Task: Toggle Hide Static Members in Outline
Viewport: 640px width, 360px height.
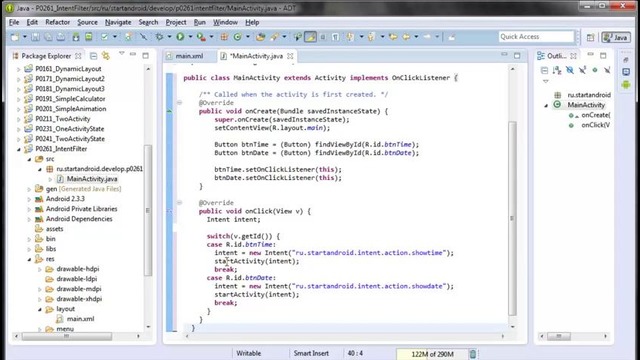Action: (582, 71)
